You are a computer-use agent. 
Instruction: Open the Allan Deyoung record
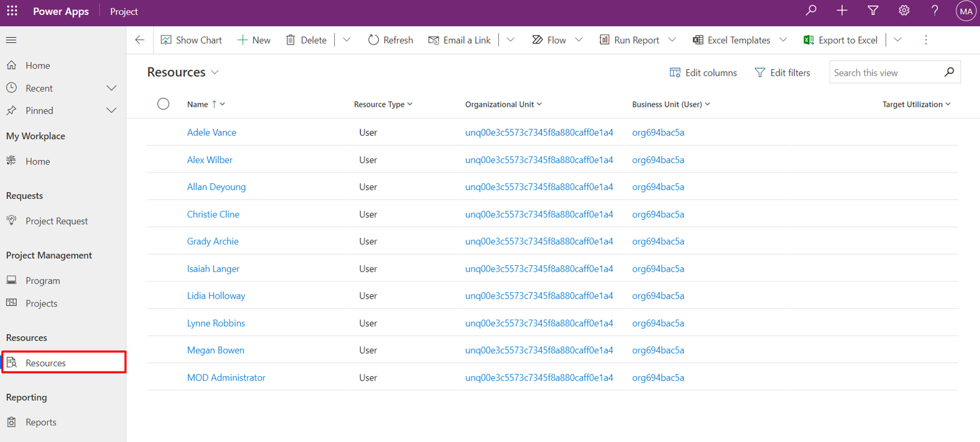(216, 187)
